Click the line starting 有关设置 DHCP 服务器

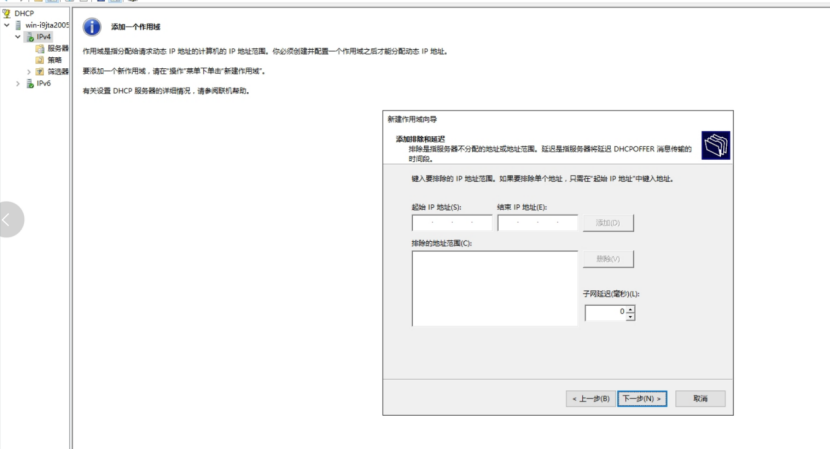(166, 91)
